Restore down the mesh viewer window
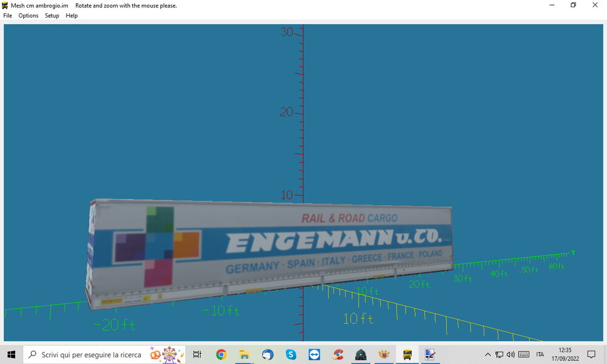Viewport: 607px width, 364px height. click(574, 5)
